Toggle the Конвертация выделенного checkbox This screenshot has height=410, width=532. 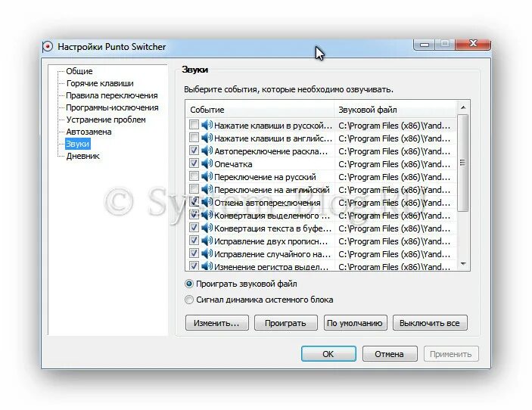pos(194,215)
